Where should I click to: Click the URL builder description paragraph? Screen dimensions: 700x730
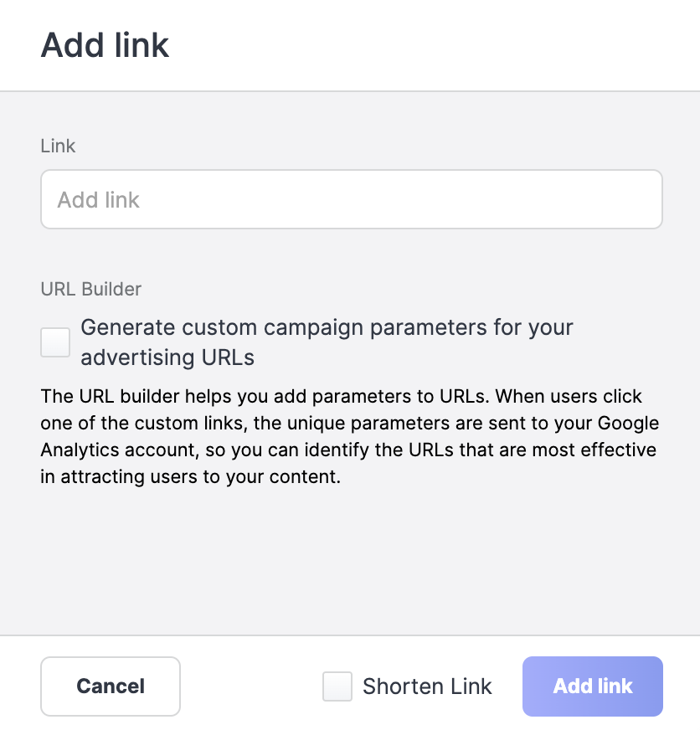348,436
